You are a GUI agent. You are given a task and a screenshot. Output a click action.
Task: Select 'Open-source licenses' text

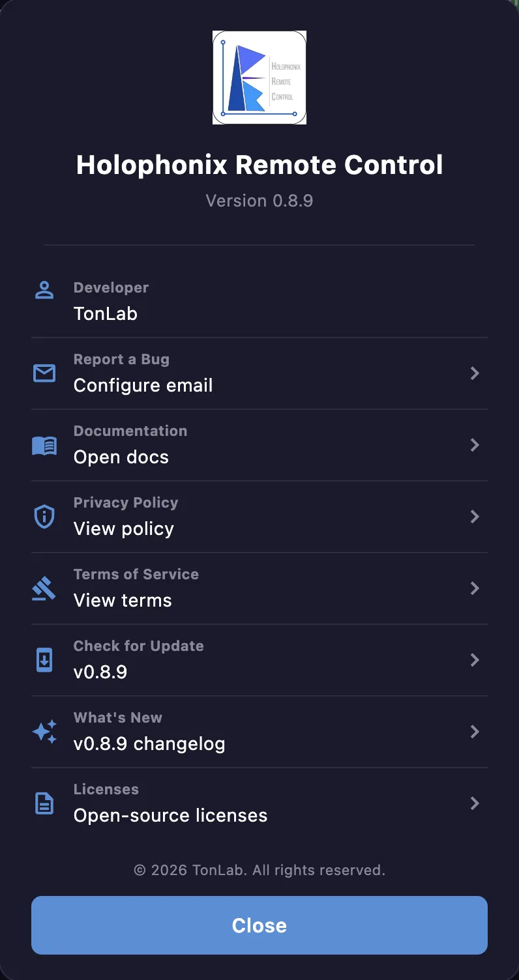(171, 815)
